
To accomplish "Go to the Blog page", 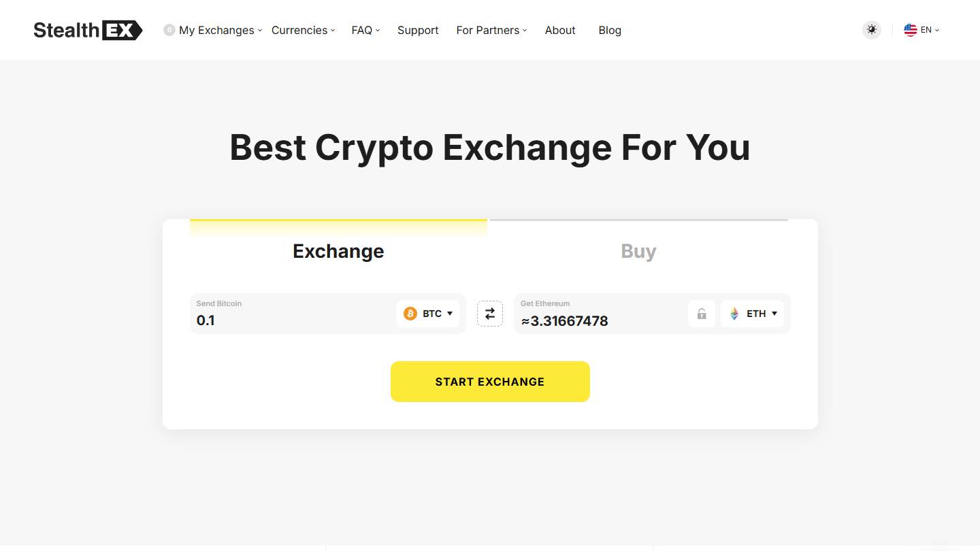I will [610, 30].
